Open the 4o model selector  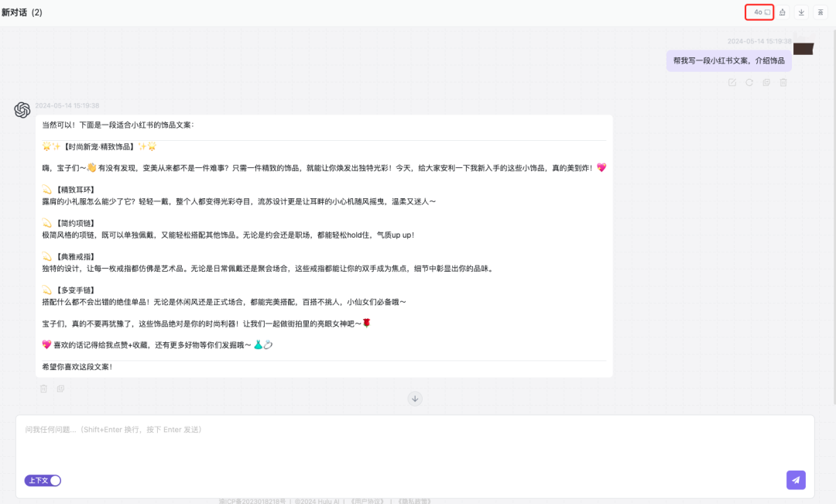point(759,12)
